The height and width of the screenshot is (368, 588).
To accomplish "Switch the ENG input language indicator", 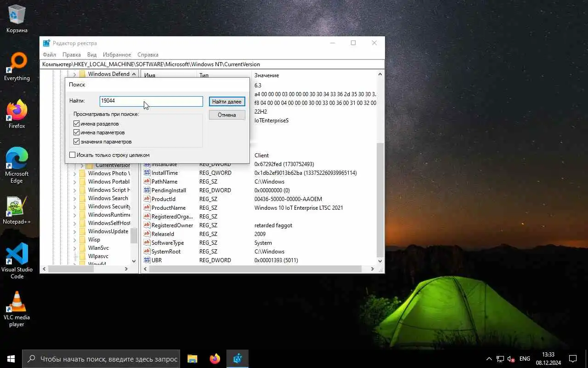I will click(525, 359).
